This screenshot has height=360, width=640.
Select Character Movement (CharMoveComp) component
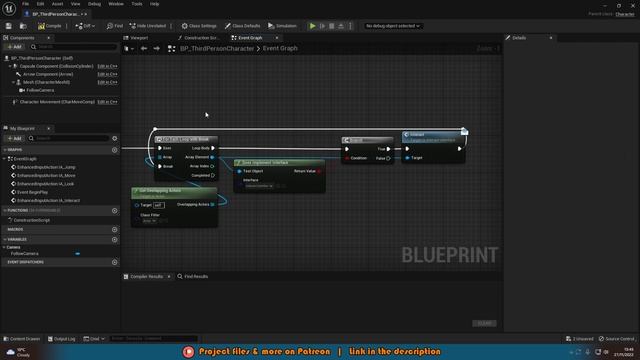point(57,102)
